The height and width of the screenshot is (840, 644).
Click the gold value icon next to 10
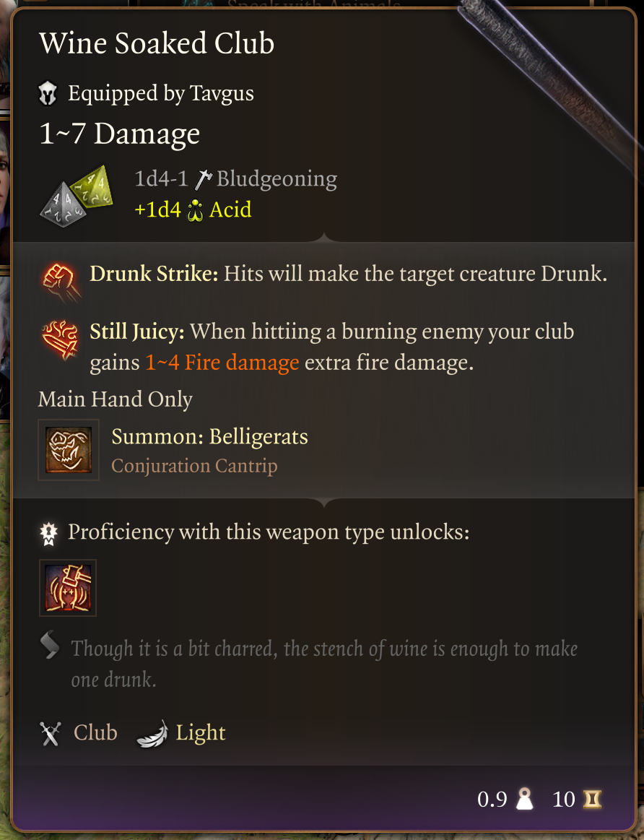(593, 800)
